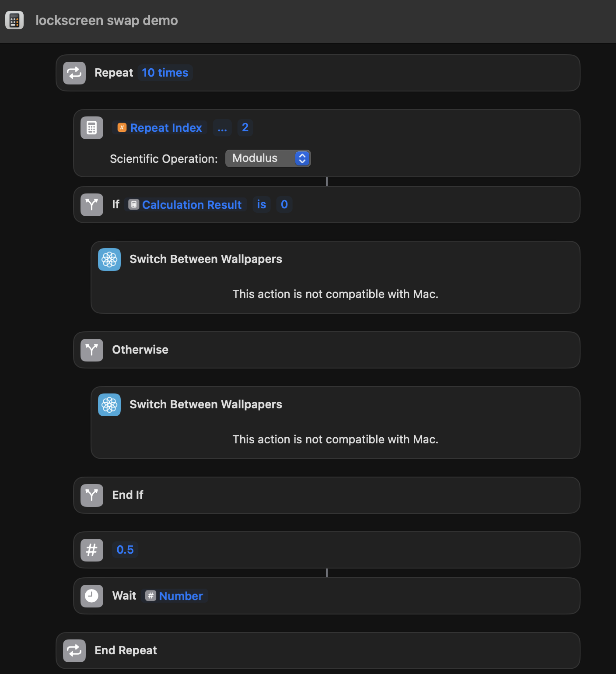Click the Calculate action's calculator icon

[91, 127]
